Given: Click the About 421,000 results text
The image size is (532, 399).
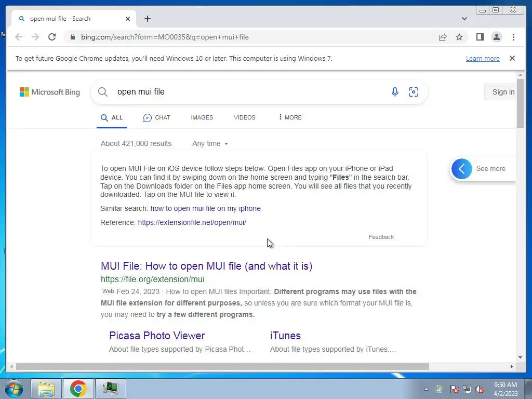Looking at the screenshot, I should (x=136, y=143).
